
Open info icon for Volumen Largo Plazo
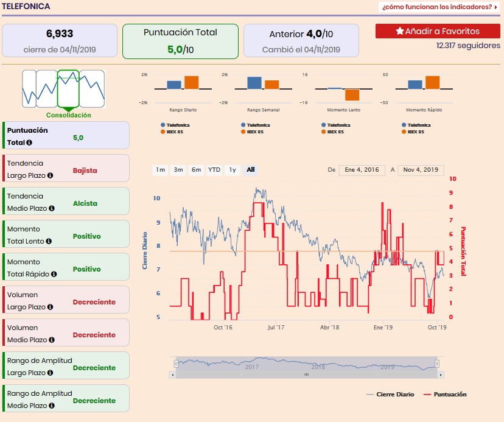coord(50,307)
